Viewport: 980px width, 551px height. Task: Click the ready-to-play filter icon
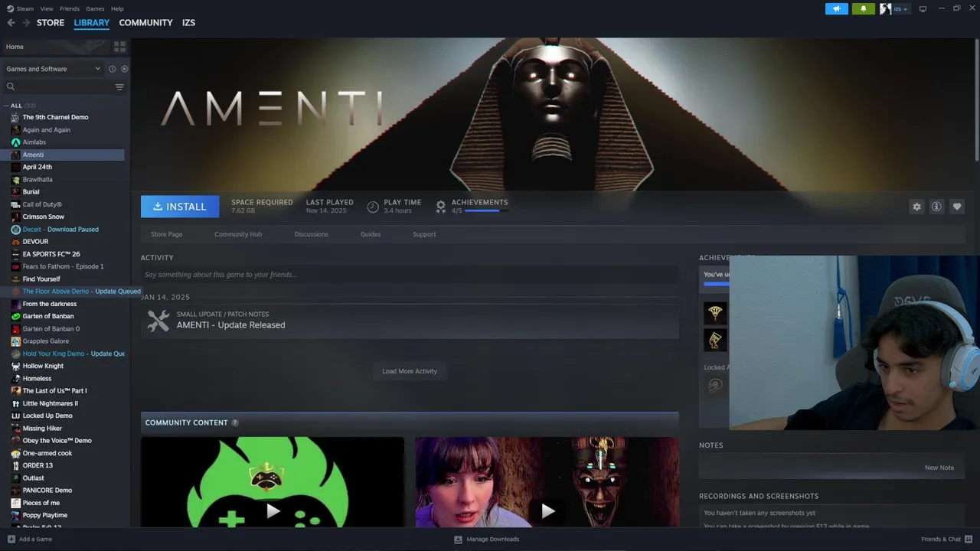[x=124, y=69]
